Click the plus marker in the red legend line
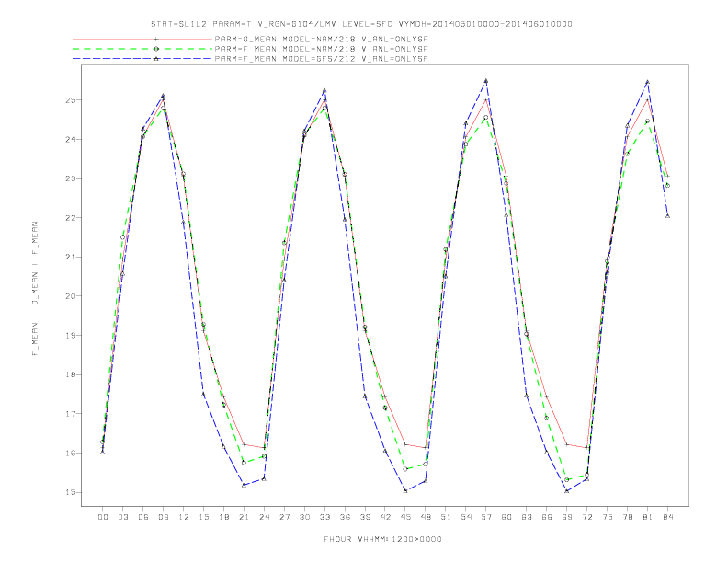Screen dimensions: 728x563 pos(156,39)
